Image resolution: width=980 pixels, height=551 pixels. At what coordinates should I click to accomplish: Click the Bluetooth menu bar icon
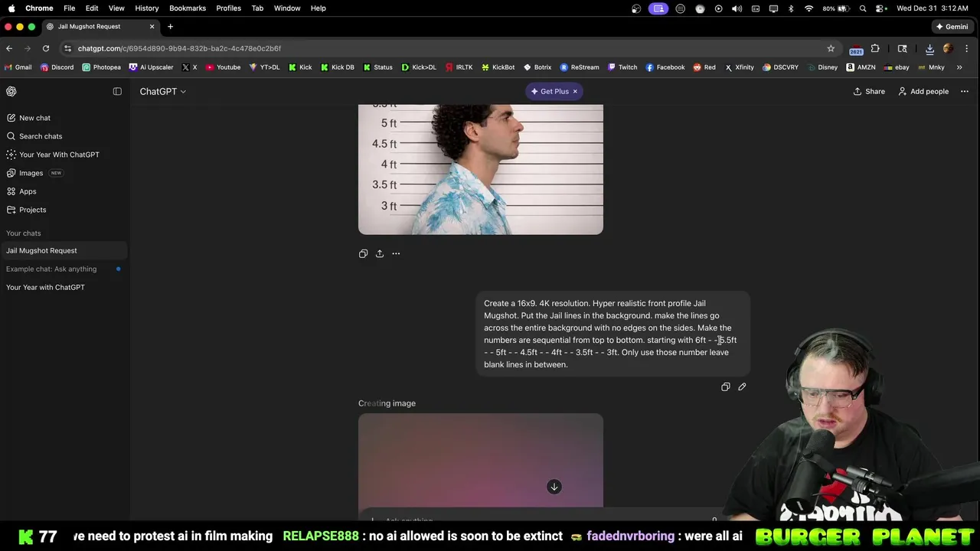(791, 8)
